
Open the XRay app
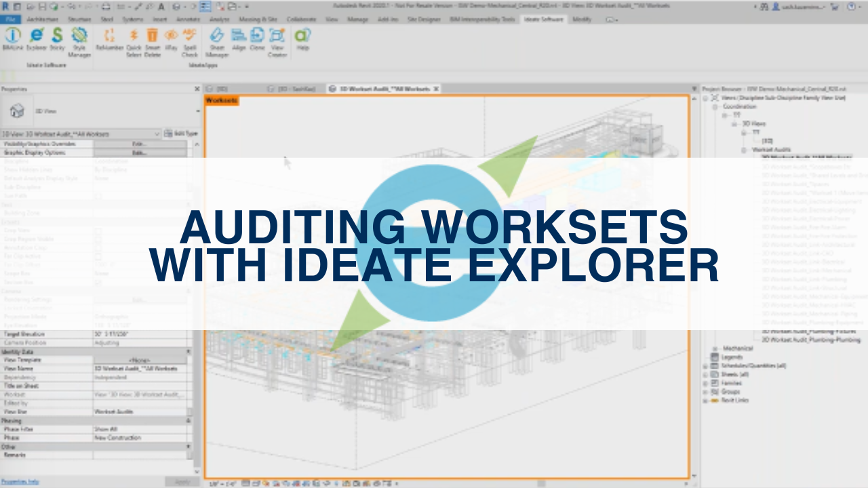tap(171, 41)
